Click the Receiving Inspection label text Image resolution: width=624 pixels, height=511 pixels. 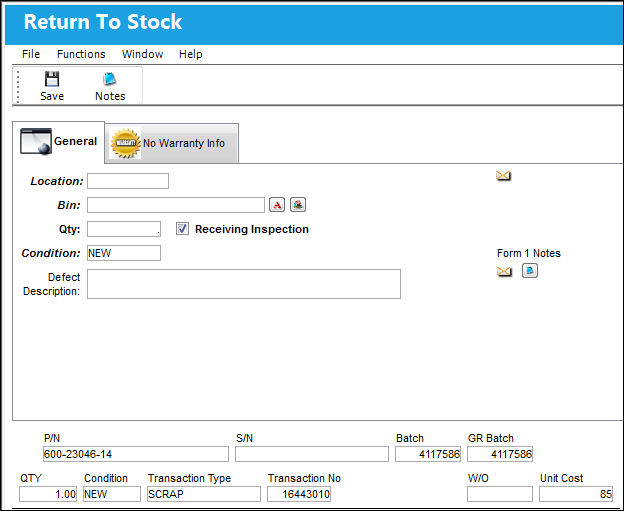tap(252, 229)
